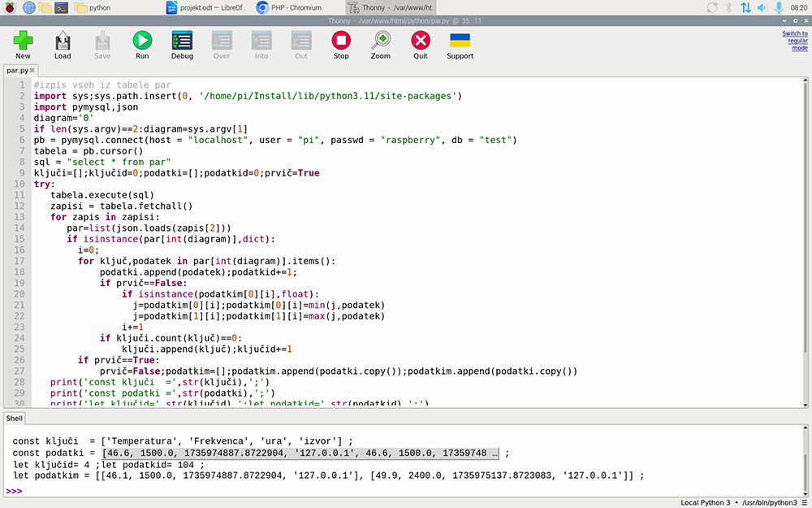Run the current script
Viewport: 812px width, 508px height.
142,41
